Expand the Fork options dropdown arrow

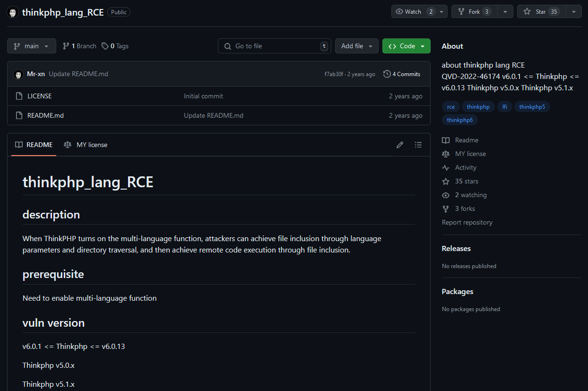[x=505, y=12]
